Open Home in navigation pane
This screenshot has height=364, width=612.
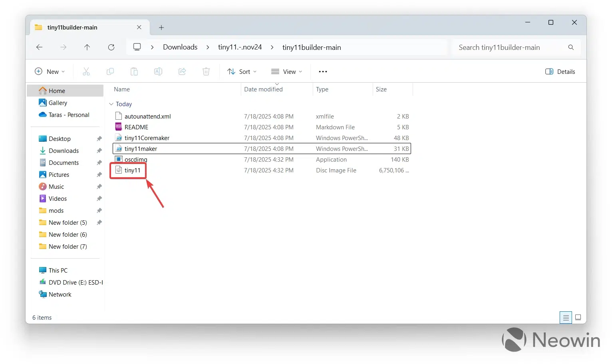65,91
